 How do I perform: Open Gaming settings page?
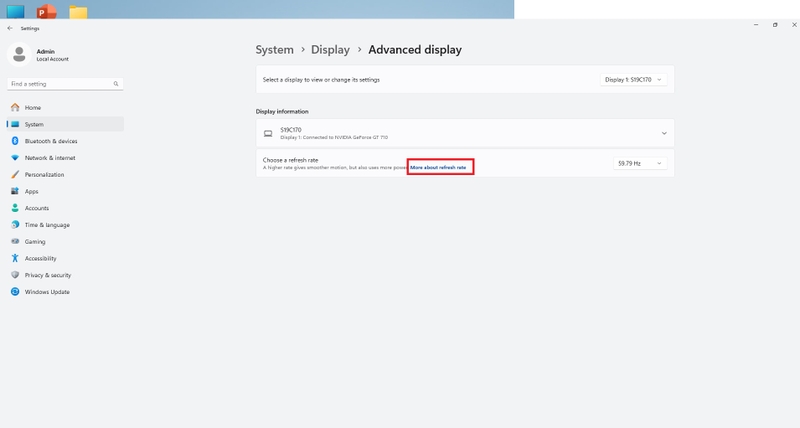pyautogui.click(x=65, y=242)
